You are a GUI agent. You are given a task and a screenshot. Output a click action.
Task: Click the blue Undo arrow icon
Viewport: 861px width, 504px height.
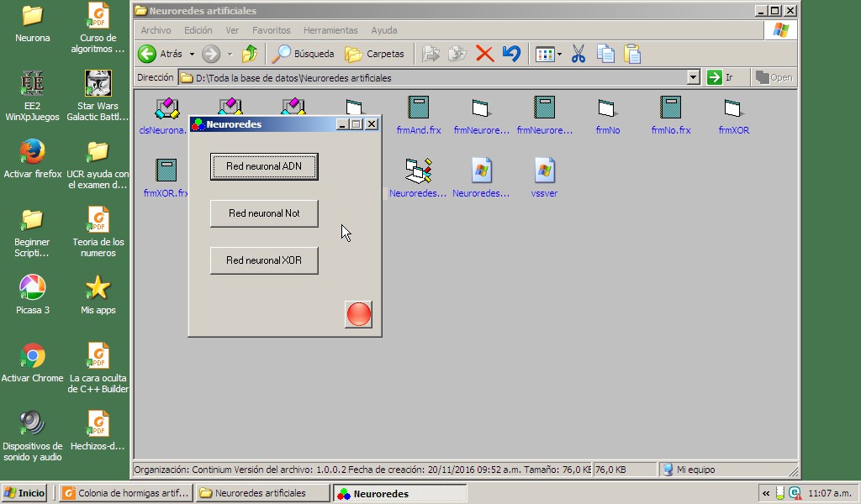pyautogui.click(x=511, y=54)
